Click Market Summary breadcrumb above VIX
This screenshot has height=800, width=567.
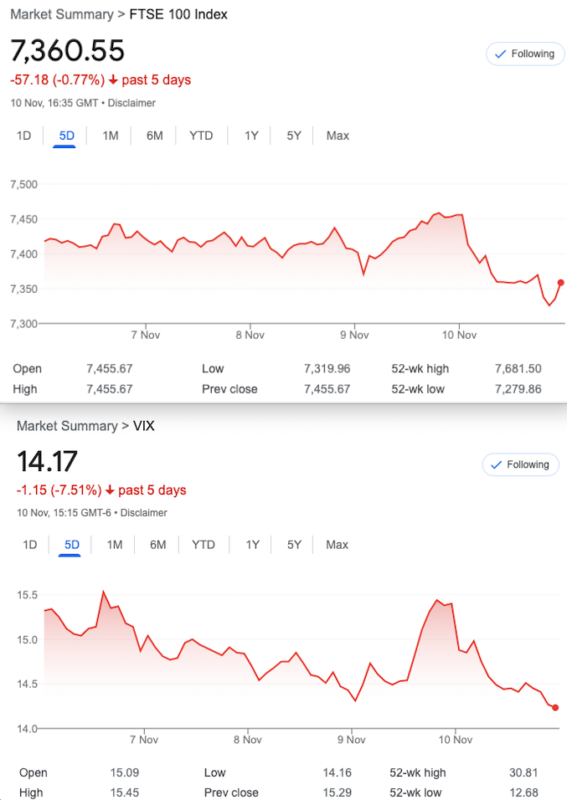(x=67, y=426)
